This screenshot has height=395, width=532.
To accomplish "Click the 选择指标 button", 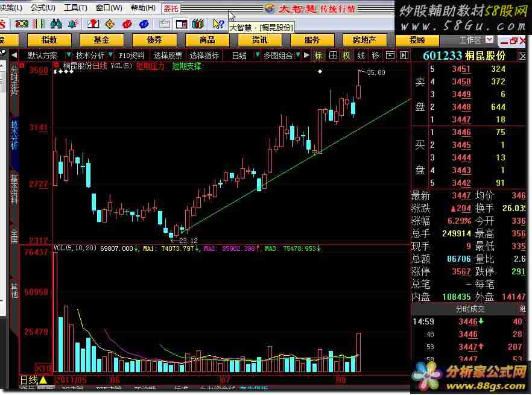I will click(204, 55).
